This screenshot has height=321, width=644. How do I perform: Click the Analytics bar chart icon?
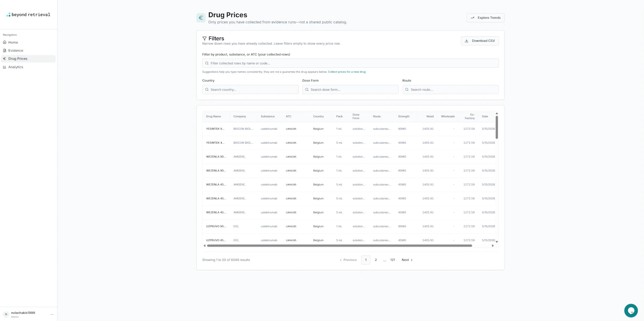tap(4, 67)
